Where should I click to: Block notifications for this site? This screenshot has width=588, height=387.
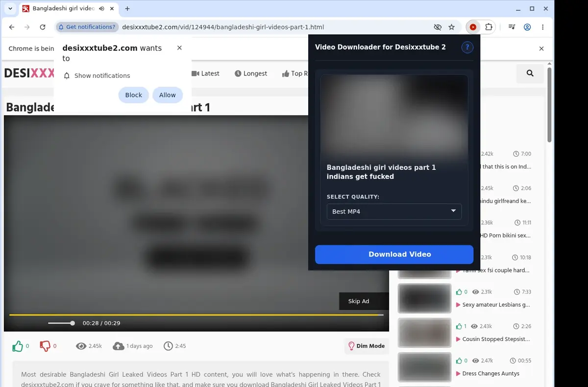pos(133,95)
